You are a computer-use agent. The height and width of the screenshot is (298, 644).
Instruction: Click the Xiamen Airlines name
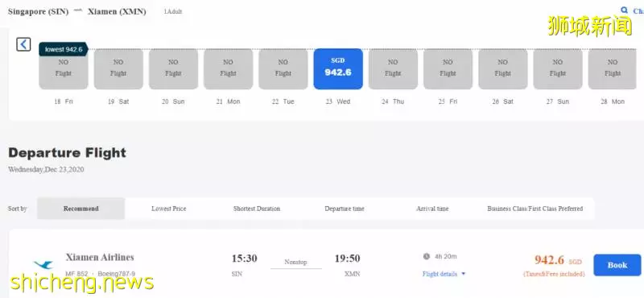coord(100,257)
